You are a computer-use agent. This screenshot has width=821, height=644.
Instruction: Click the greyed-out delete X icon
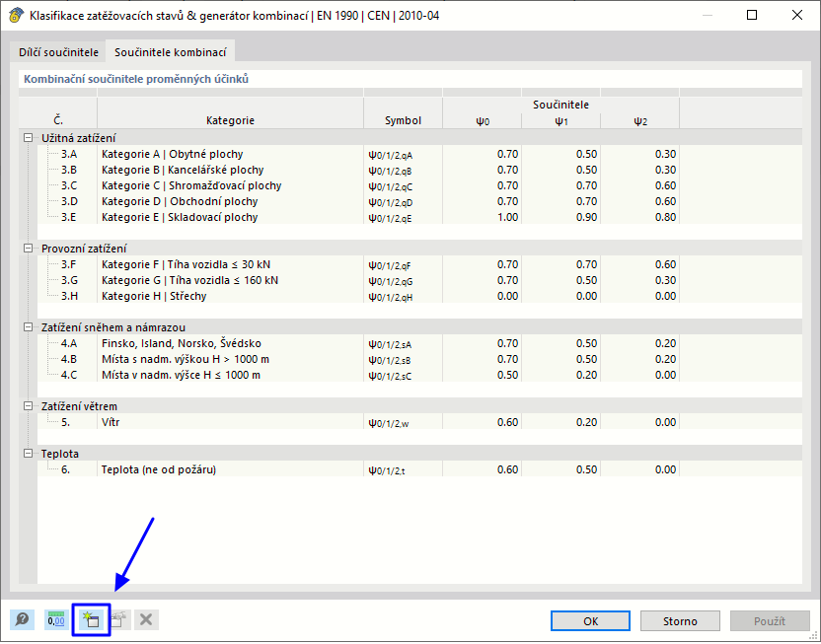pos(146,621)
